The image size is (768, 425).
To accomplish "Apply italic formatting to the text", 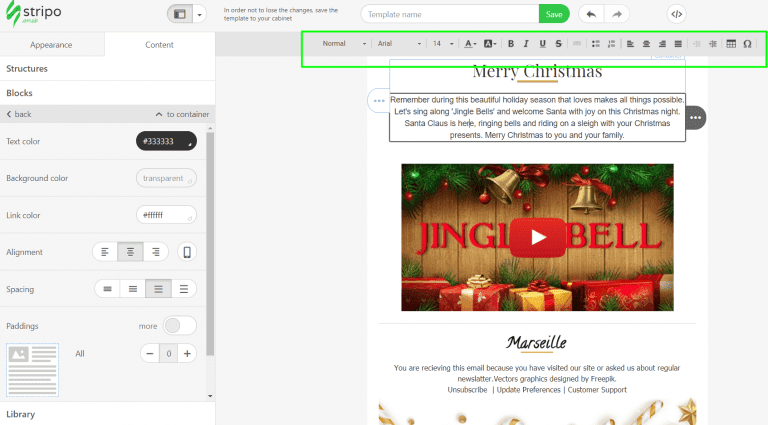I will [526, 44].
